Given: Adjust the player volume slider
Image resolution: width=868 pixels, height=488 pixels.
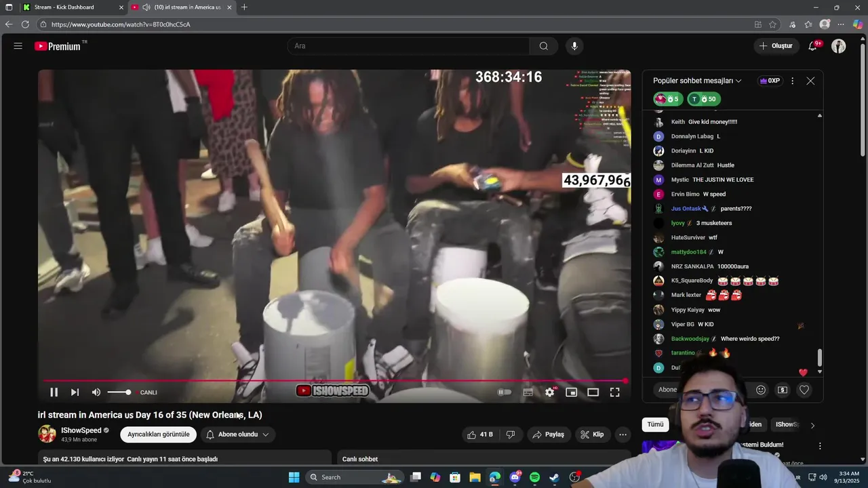Looking at the screenshot, I should 119,392.
